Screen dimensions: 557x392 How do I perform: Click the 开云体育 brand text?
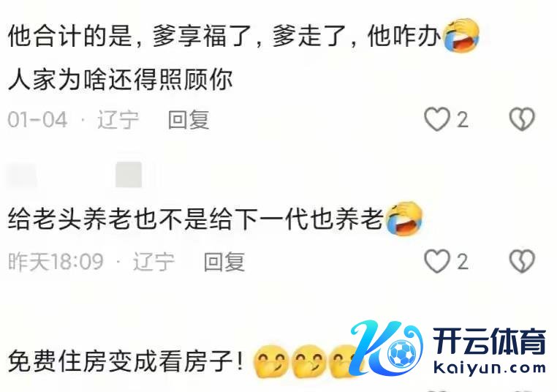tap(489, 342)
